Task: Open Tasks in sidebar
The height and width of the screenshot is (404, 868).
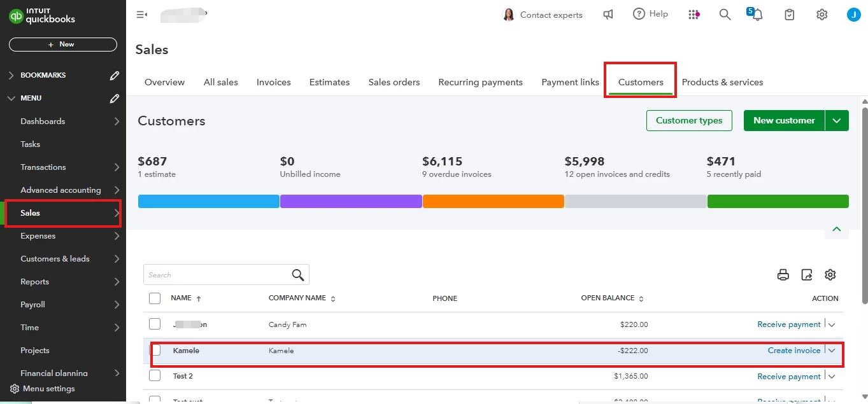Action: pyautogui.click(x=30, y=144)
